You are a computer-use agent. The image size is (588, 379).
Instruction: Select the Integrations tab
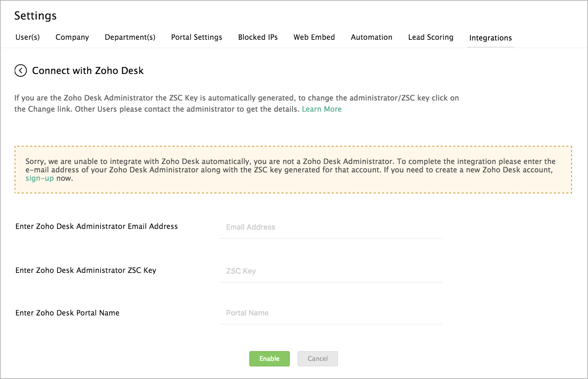[x=490, y=38]
